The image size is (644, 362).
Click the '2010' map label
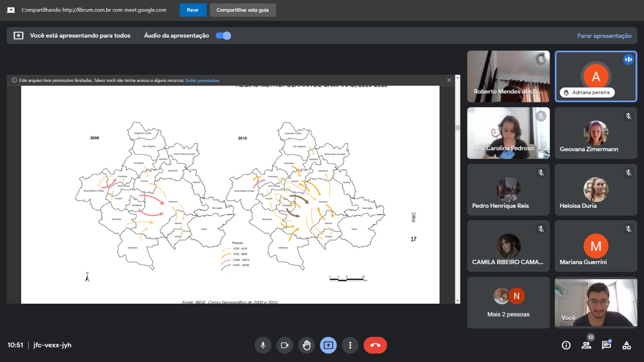243,138
